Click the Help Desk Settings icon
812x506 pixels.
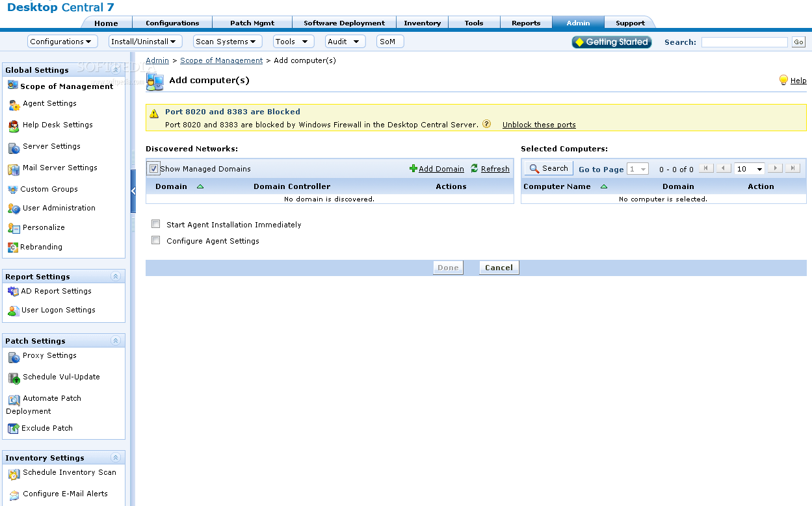point(14,126)
